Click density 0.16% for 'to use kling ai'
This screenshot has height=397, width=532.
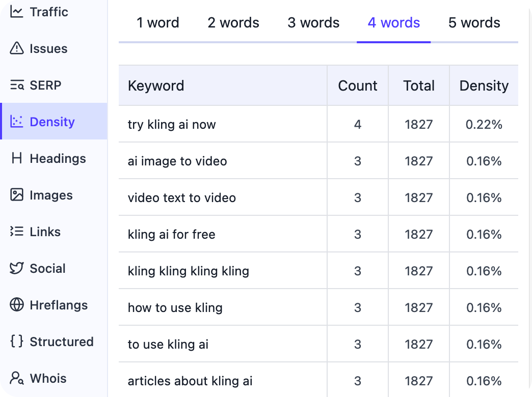point(484,344)
